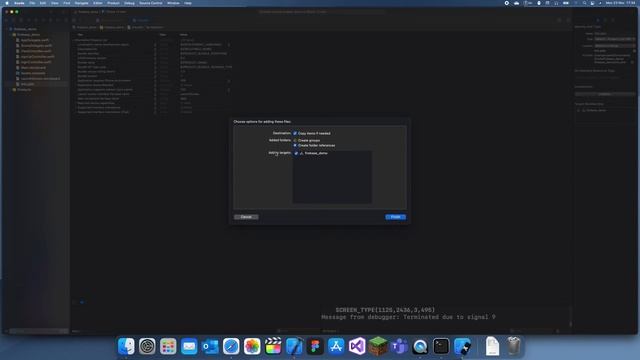Open Launchpad from the Dock
The width and height of the screenshot is (640, 360).
click(168, 347)
